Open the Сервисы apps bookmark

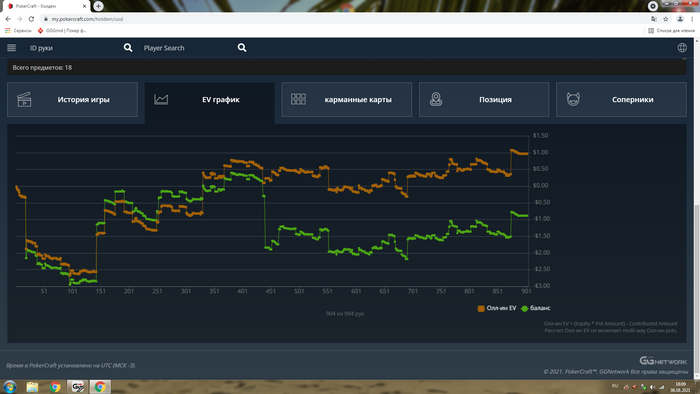point(18,31)
